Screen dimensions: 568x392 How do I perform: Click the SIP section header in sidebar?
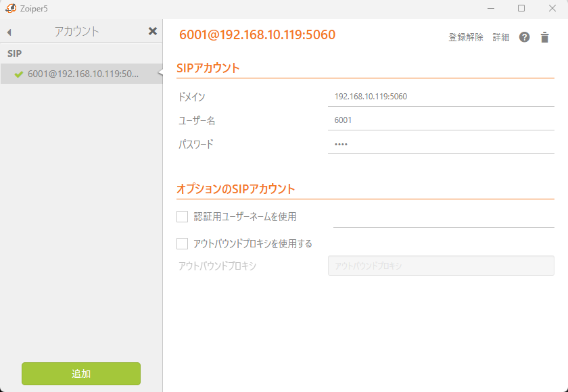(x=16, y=53)
